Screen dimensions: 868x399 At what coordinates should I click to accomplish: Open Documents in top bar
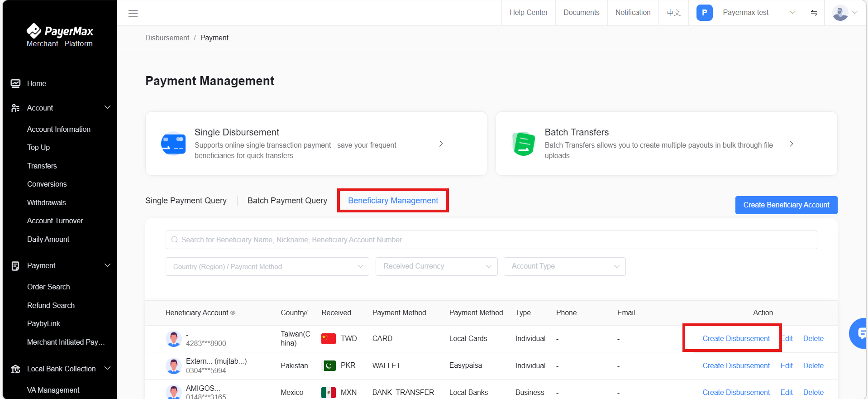click(582, 13)
